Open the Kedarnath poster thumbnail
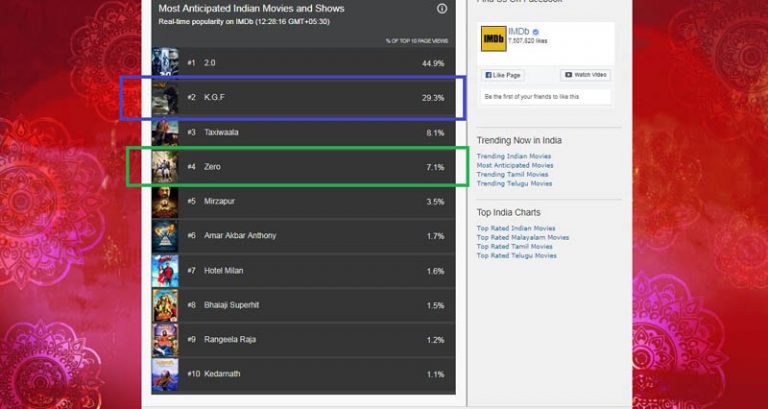 (x=165, y=375)
